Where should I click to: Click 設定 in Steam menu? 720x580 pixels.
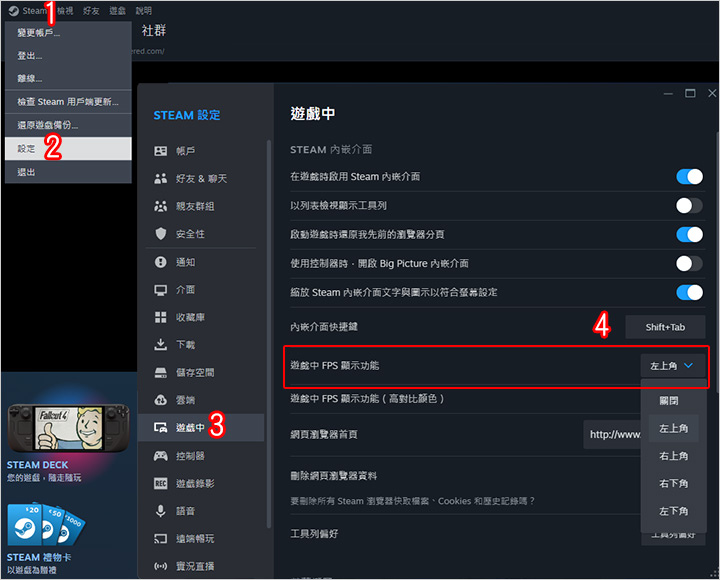pos(68,149)
